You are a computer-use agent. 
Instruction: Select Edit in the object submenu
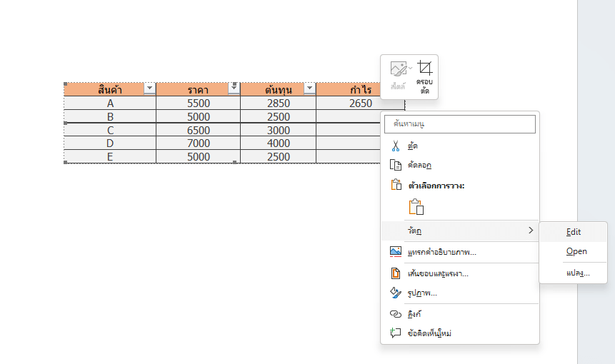[574, 232]
